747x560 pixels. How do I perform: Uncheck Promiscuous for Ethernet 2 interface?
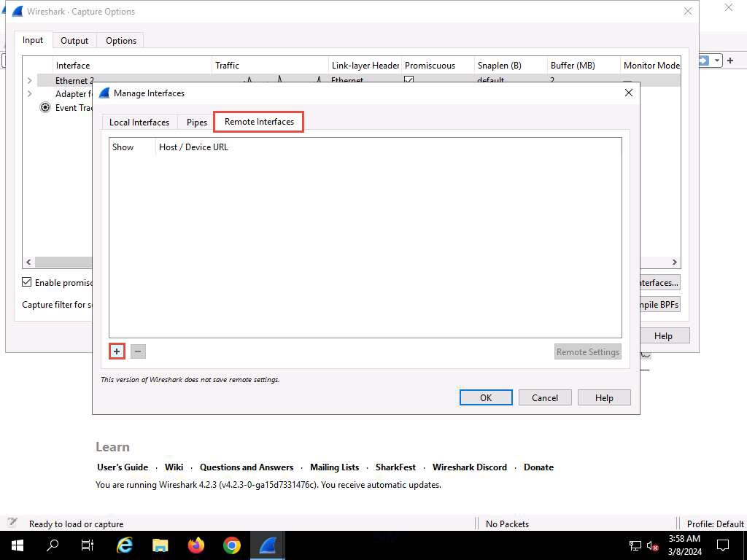click(409, 80)
